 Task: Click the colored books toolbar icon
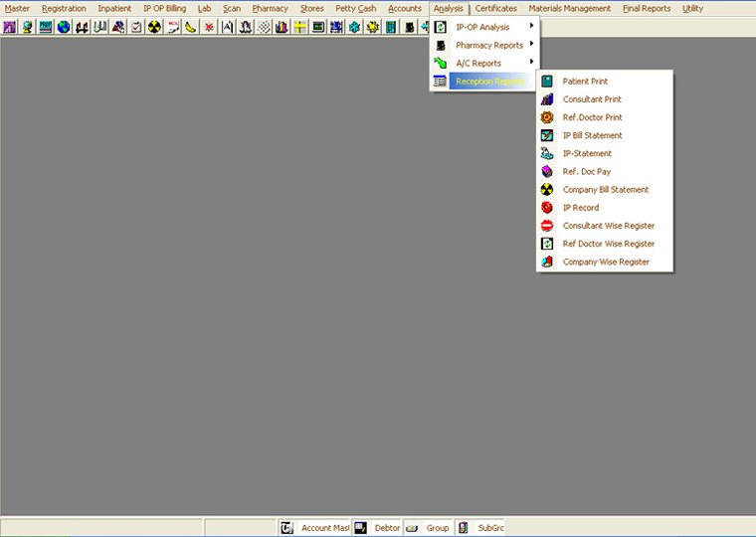(x=282, y=27)
